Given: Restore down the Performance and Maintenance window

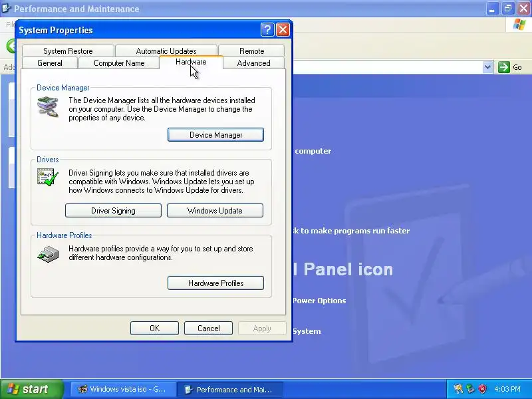Looking at the screenshot, I should tap(508, 9).
